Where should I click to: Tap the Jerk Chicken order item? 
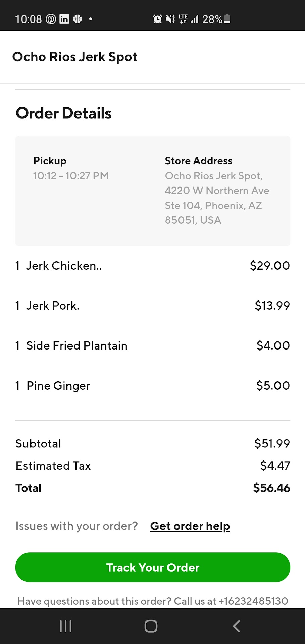click(x=64, y=266)
